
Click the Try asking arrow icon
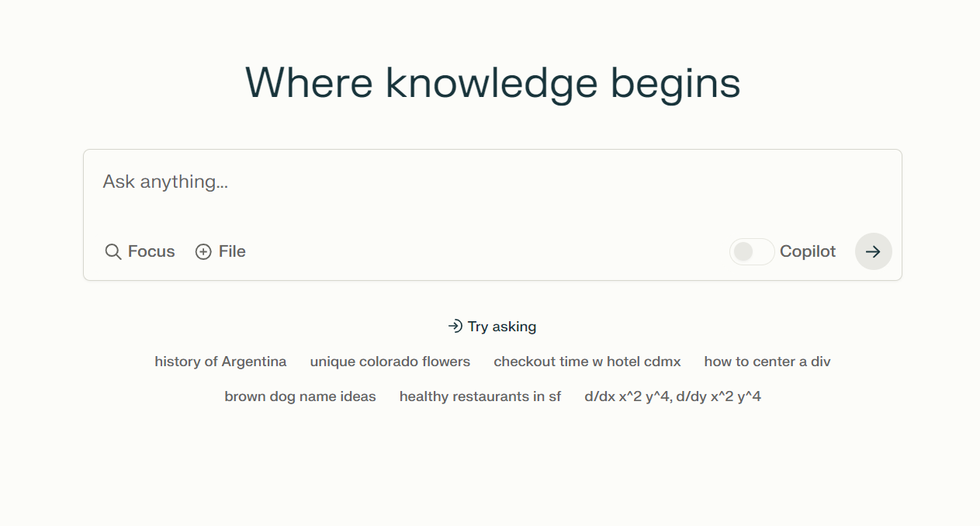point(454,326)
